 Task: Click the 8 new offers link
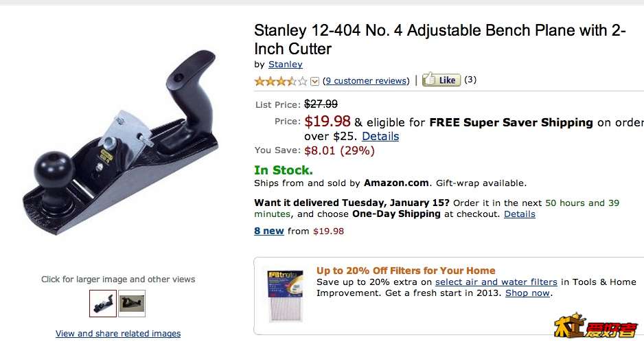[269, 231]
